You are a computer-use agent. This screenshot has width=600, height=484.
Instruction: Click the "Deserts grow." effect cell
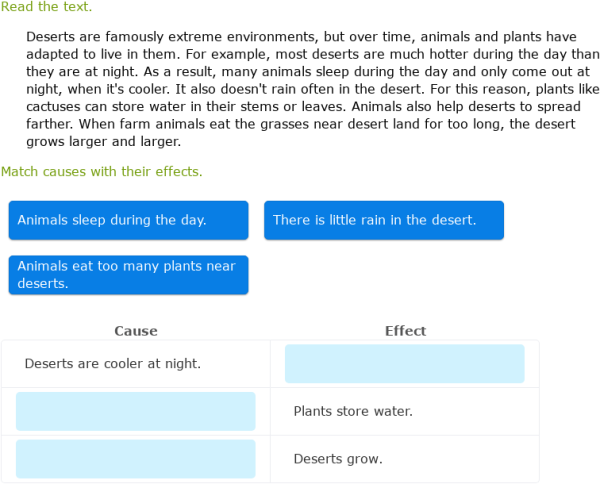pos(337,459)
